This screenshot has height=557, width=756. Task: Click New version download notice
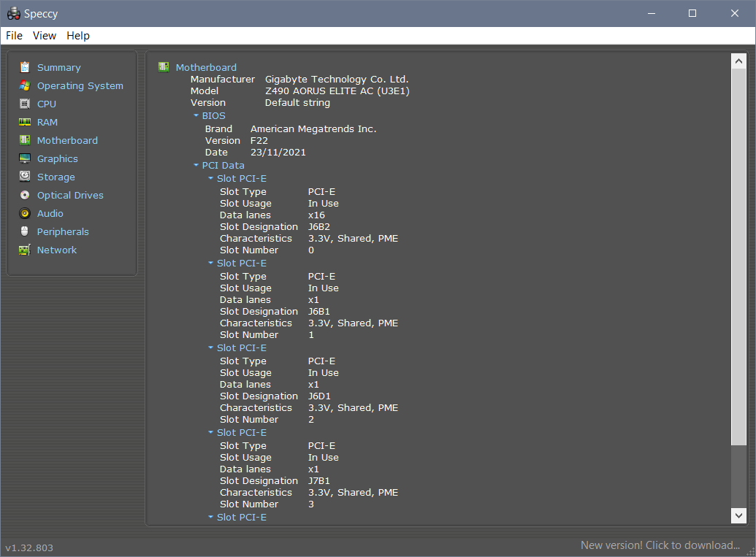(660, 545)
